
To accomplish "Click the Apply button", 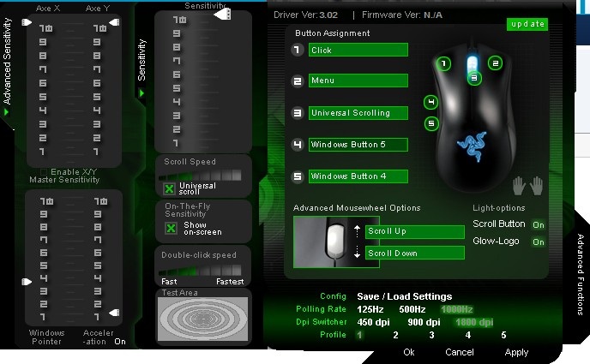I will point(516,352).
